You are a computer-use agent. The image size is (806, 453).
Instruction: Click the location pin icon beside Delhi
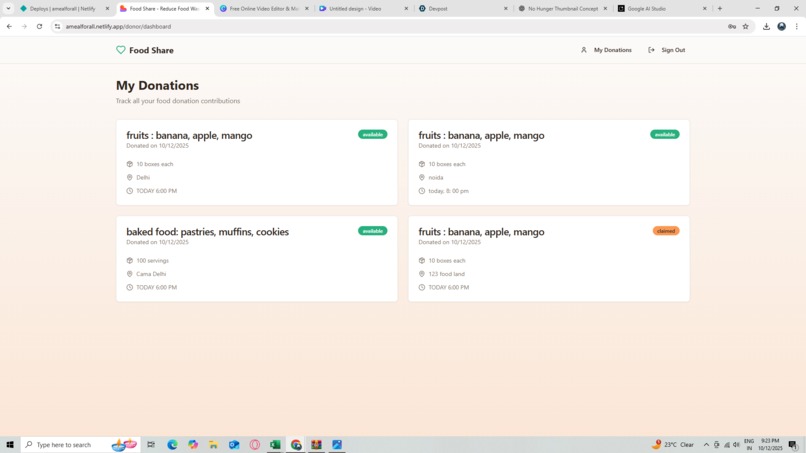point(130,177)
